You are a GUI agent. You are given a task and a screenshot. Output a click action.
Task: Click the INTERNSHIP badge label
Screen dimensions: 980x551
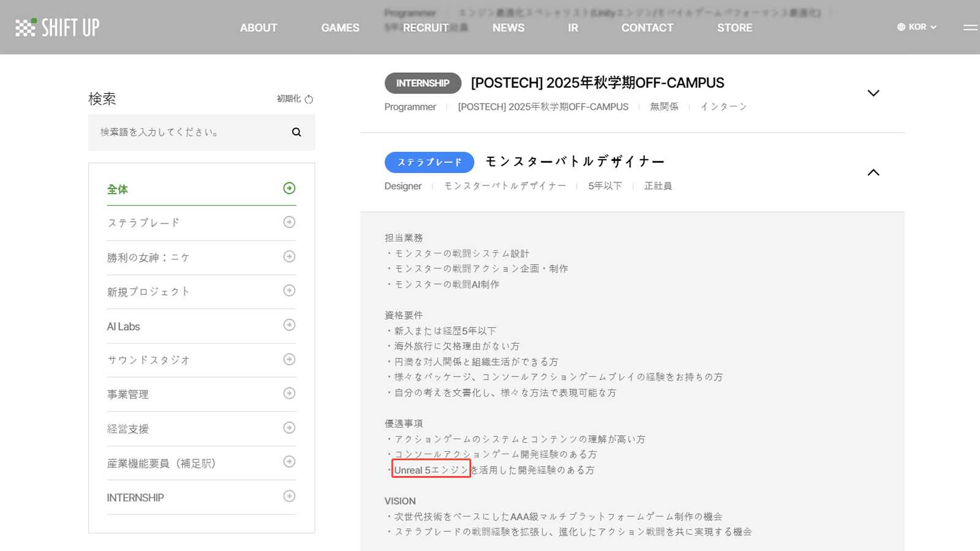(x=423, y=83)
